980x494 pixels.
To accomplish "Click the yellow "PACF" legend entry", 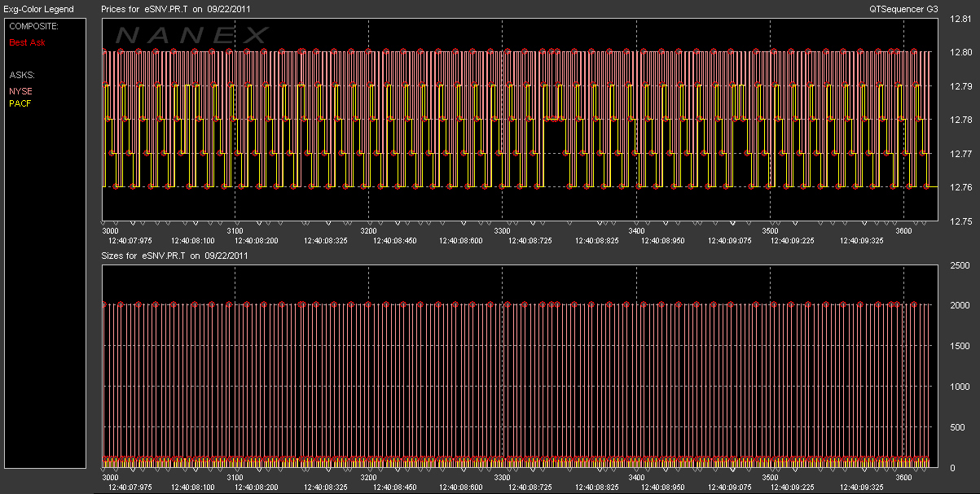I will 20,103.
